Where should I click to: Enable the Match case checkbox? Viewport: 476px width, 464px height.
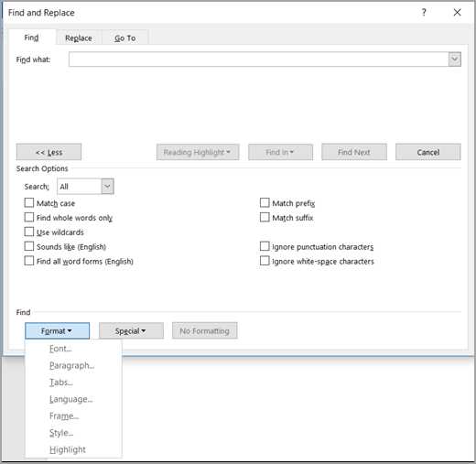pyautogui.click(x=29, y=203)
